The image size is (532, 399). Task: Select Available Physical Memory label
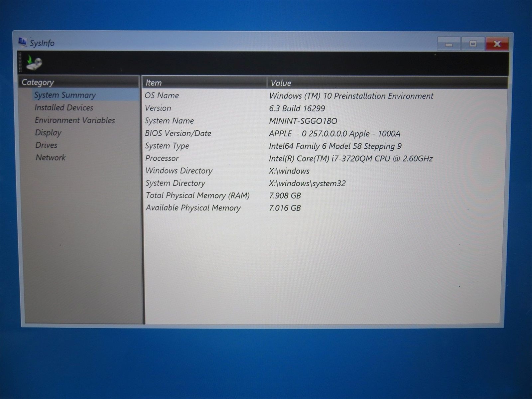click(x=193, y=208)
